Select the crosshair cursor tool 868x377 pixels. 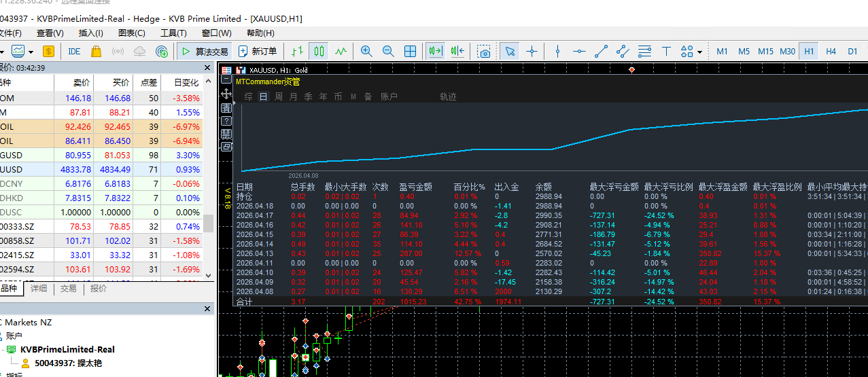(532, 51)
